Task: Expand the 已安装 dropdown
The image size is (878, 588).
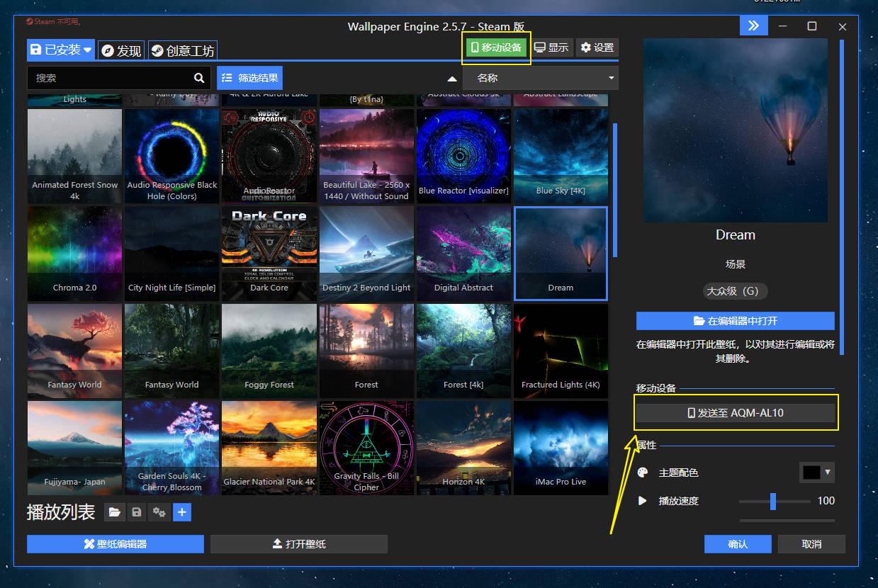Action: pos(88,50)
